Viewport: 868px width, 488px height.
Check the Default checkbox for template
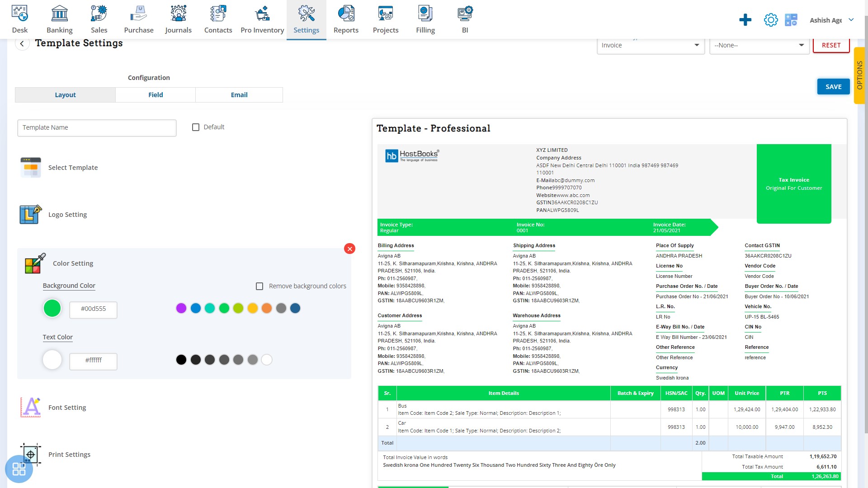(x=196, y=127)
